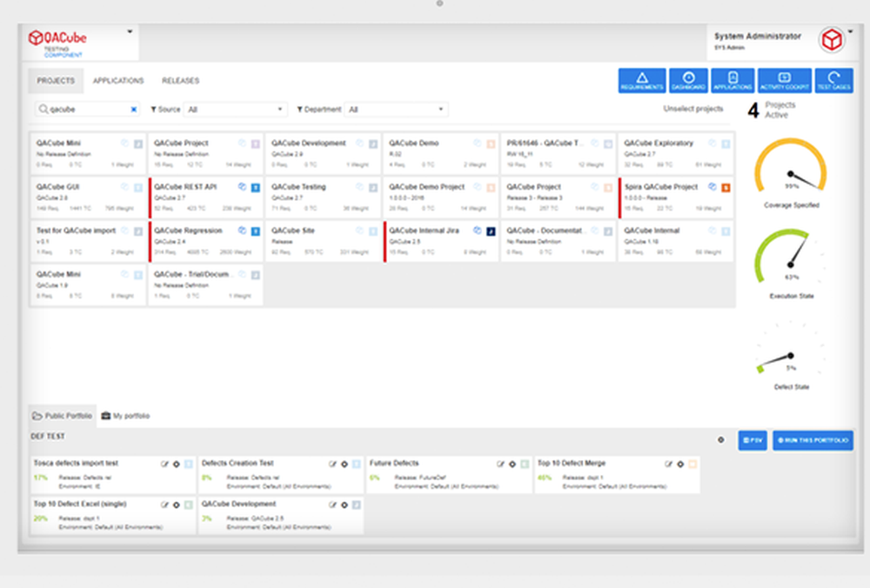Click the 4 Projects Active counter
This screenshot has height=588, width=870.
tap(771, 110)
